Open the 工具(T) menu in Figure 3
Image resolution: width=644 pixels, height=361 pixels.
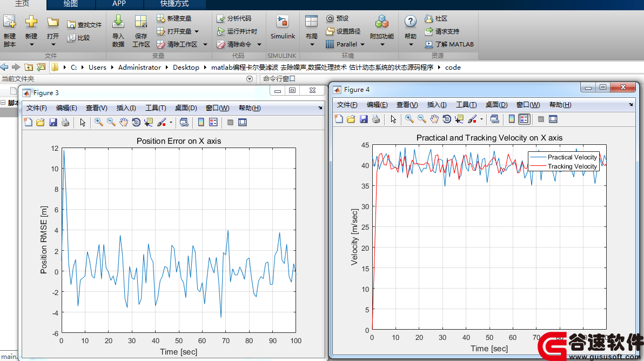pyautogui.click(x=156, y=108)
